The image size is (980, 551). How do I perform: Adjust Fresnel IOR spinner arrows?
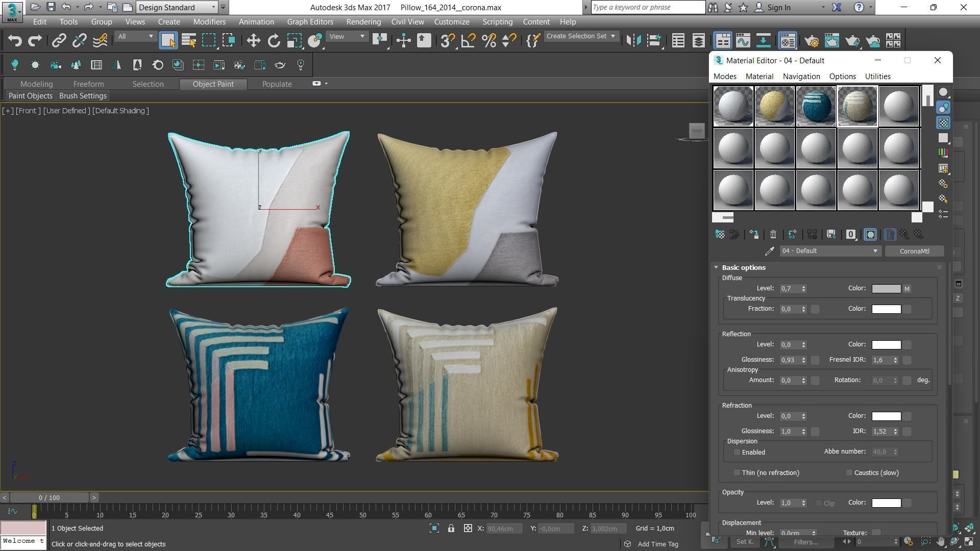click(x=895, y=360)
